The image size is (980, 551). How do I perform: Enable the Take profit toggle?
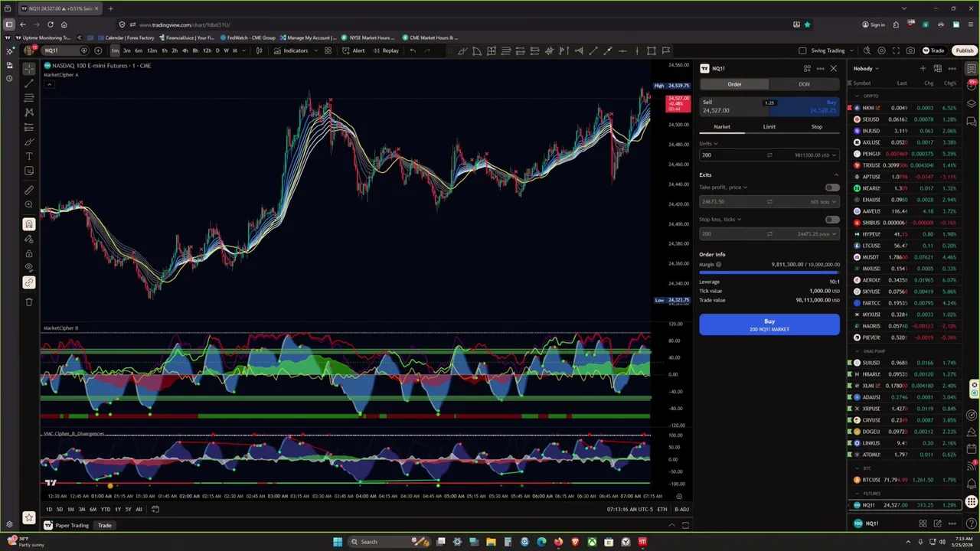[x=831, y=187]
